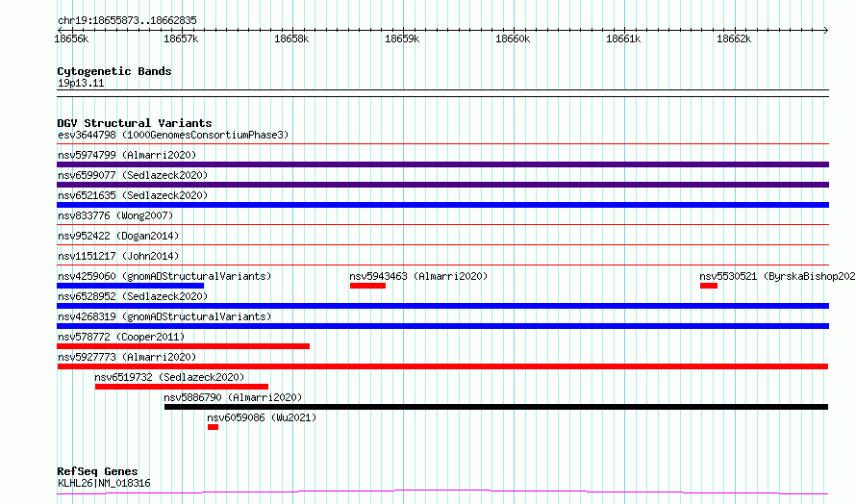
Task: Click the nsv4268319 gnomAD variant label
Action: (164, 316)
